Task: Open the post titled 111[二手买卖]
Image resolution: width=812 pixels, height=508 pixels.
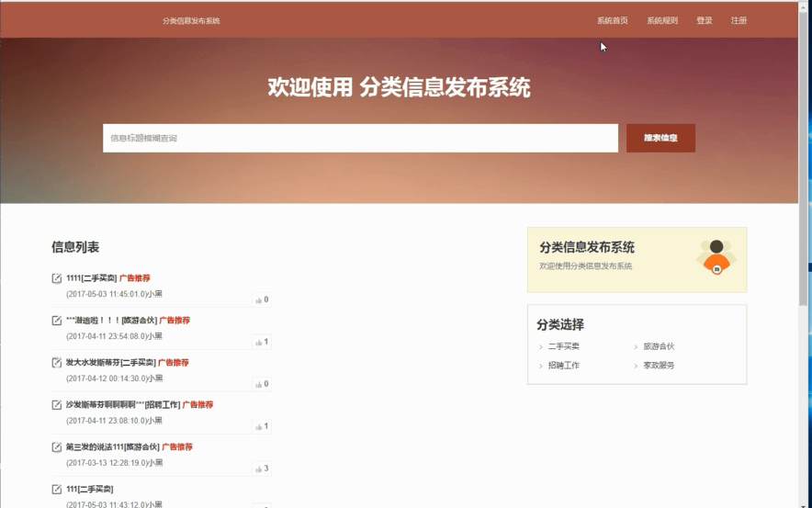Action: click(90, 490)
